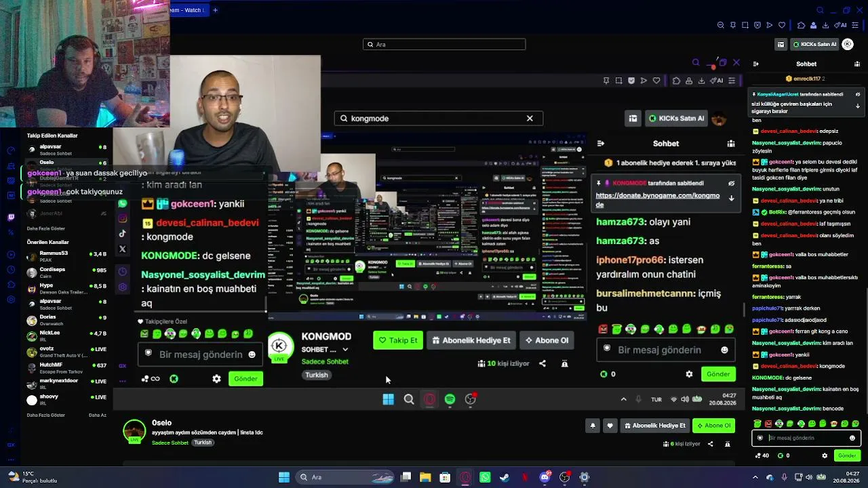Screen dimensions: 868x488
Task: Open a new browser tab with the plus
Action: click(x=215, y=10)
